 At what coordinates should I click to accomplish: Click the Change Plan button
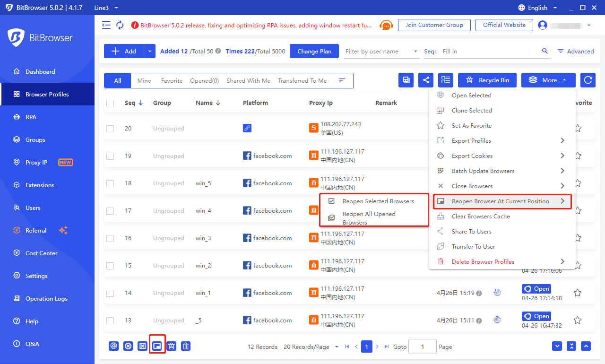click(x=314, y=51)
